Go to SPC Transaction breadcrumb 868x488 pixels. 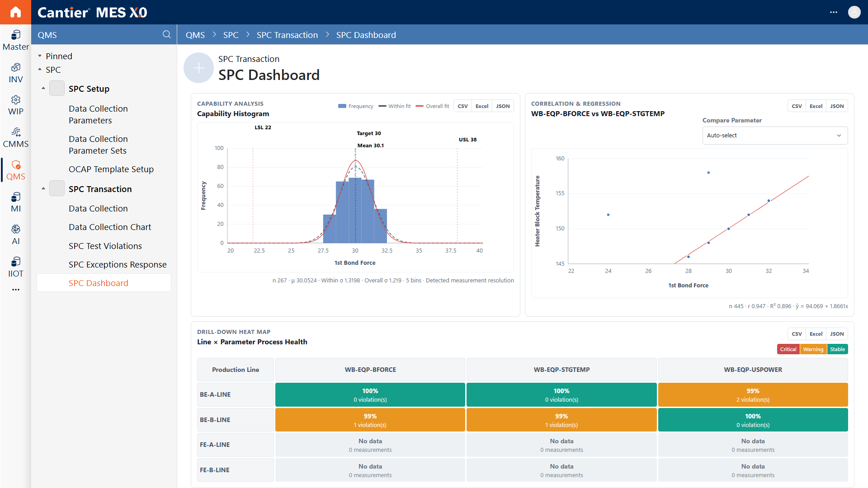click(x=287, y=35)
